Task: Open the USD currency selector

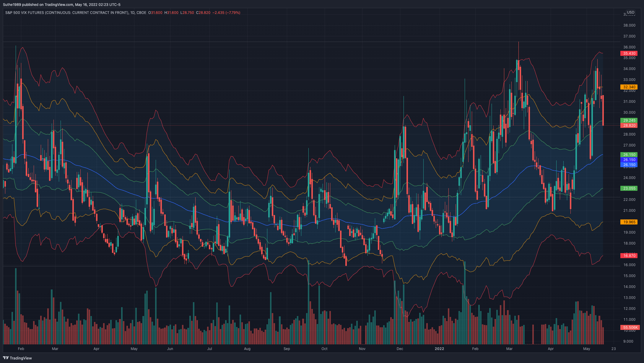Action: tap(630, 12)
